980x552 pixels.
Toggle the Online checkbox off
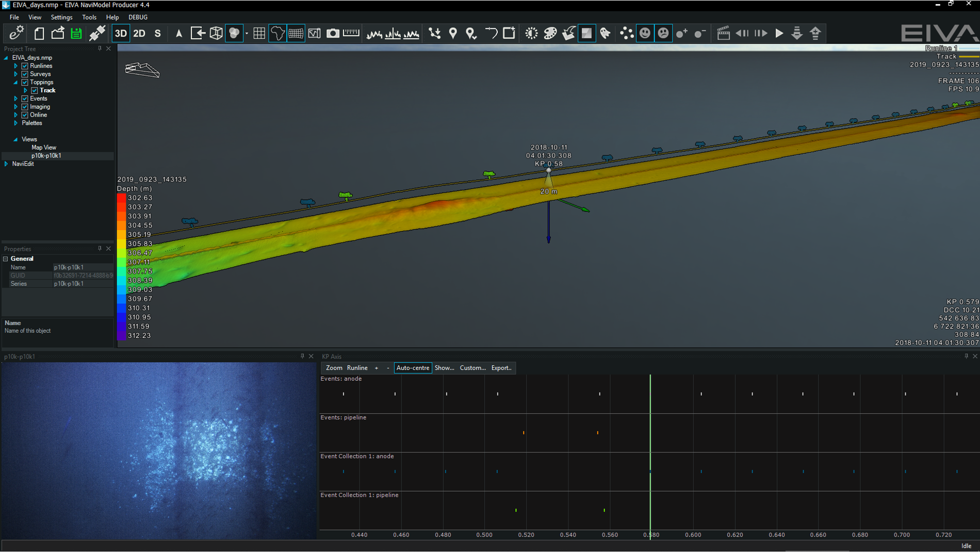[x=25, y=115]
